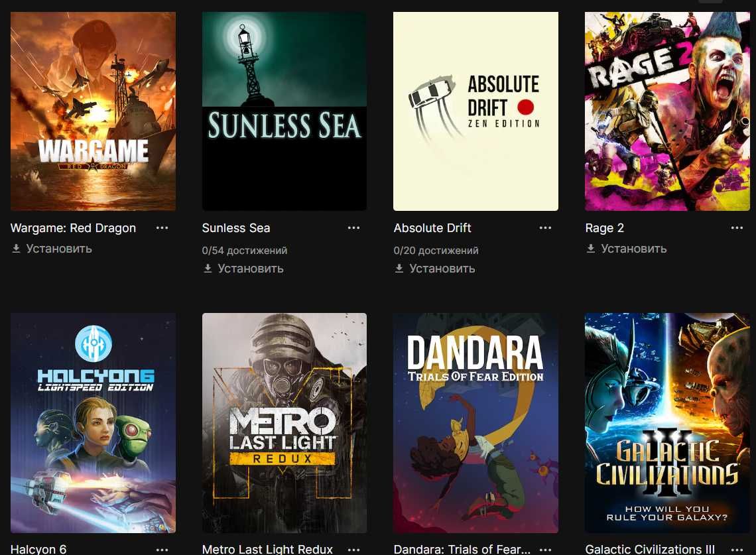Open the Sunless Sea cover art
This screenshot has width=756, height=555.
tap(284, 111)
